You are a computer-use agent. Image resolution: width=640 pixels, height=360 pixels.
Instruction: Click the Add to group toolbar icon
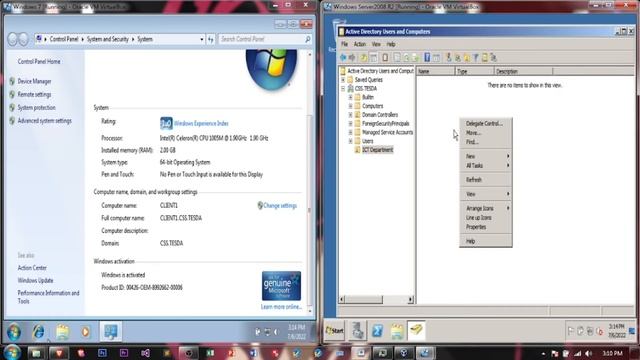coord(493,58)
